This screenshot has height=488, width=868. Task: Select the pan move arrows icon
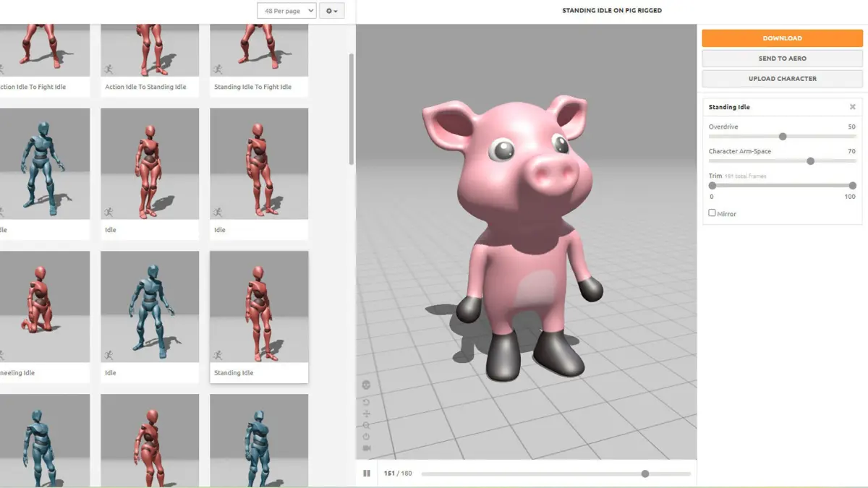[x=366, y=414]
